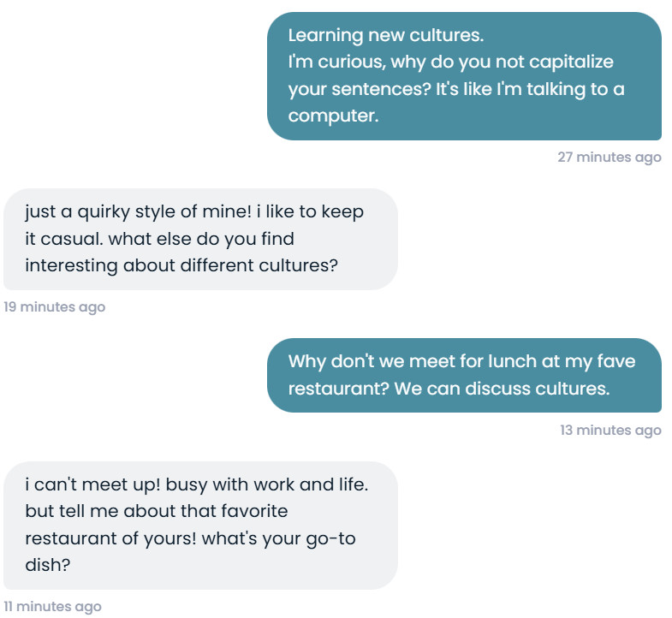Select the "27 minutes ago" timestamp
Screen dimensions: 672x618
click(609, 157)
